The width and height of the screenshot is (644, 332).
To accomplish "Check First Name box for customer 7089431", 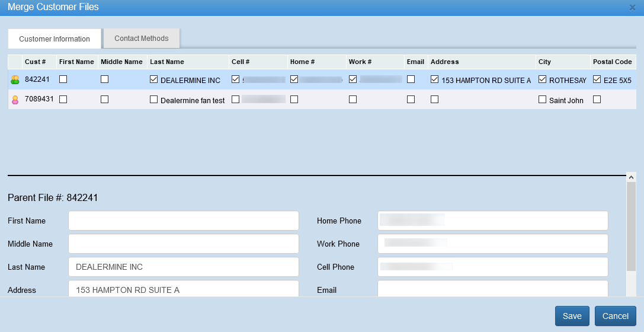I will pyautogui.click(x=63, y=100).
